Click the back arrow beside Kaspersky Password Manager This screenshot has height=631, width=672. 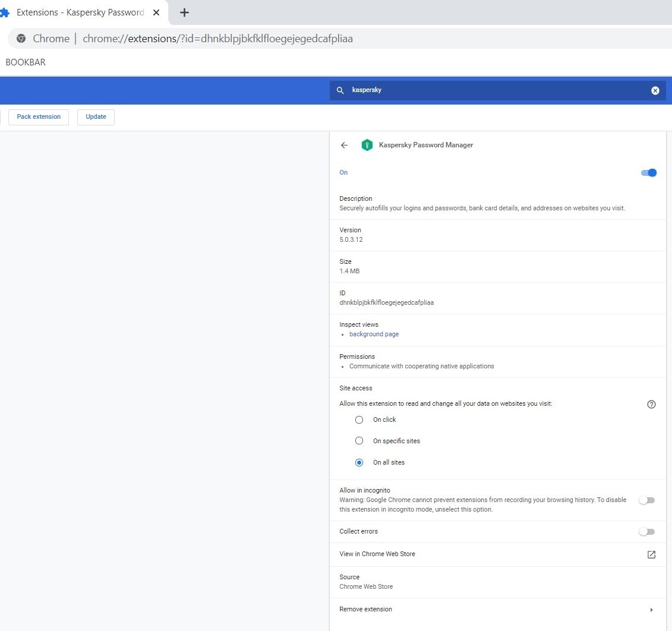(344, 145)
